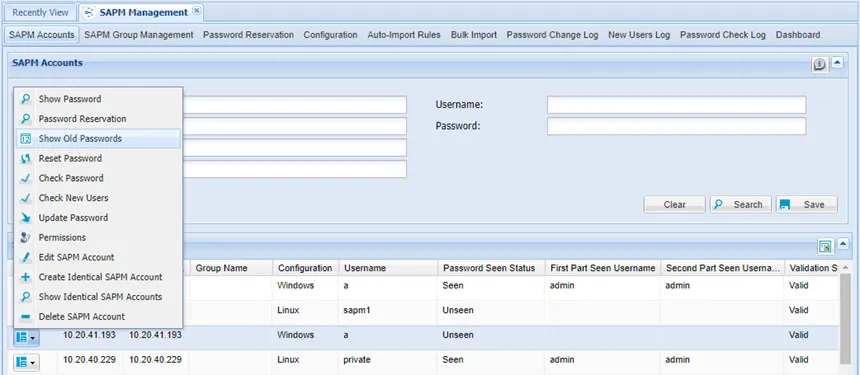Open action dropdown for 10.20.41.193 row

[26, 338]
